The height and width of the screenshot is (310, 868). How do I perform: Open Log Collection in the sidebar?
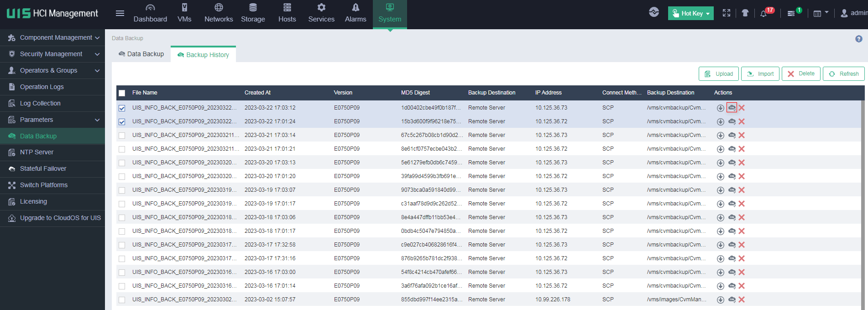pos(52,103)
